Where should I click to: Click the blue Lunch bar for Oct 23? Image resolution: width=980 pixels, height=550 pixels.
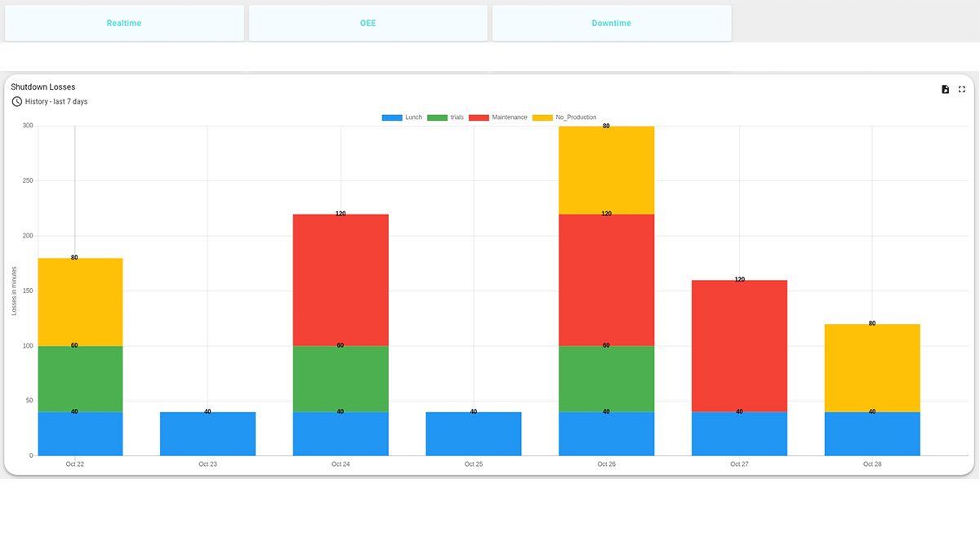(x=207, y=433)
